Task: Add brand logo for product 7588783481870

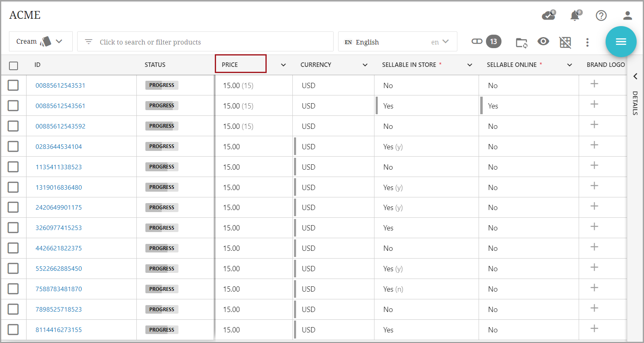Action: coord(594,288)
